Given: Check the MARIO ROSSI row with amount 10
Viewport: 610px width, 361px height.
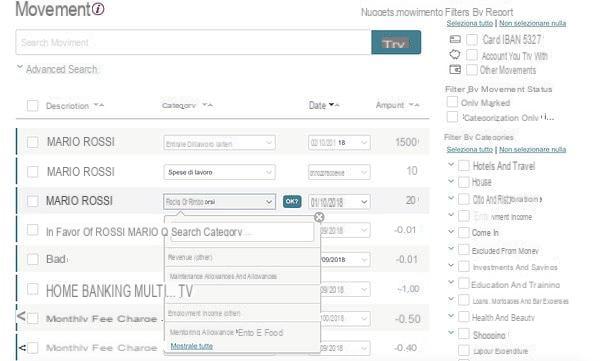Looking at the screenshot, I should pyautogui.click(x=33, y=172).
